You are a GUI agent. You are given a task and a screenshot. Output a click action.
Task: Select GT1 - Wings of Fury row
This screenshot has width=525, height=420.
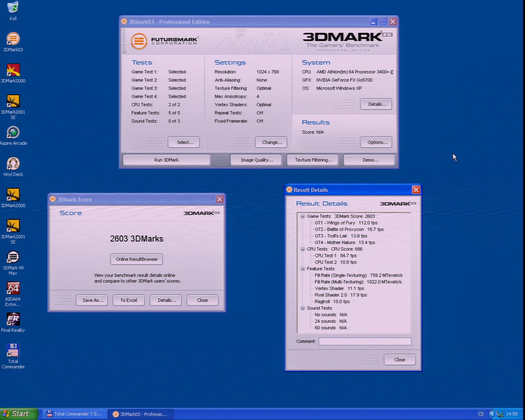346,223
